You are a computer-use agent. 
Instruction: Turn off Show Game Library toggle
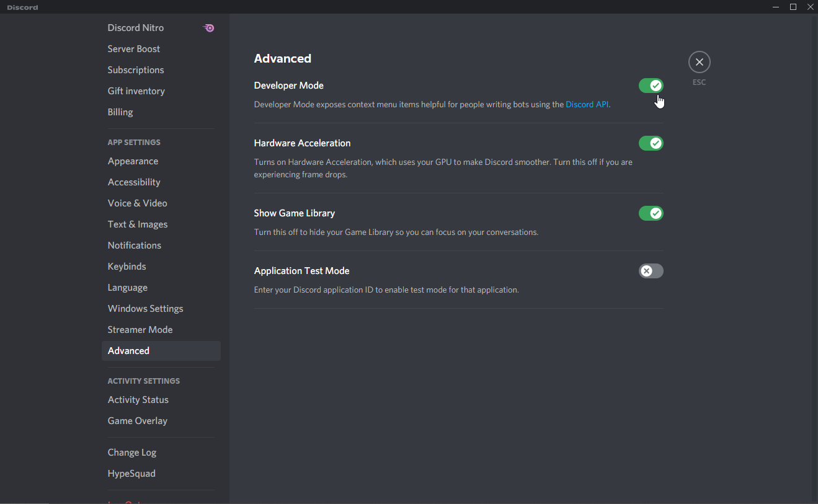click(651, 213)
